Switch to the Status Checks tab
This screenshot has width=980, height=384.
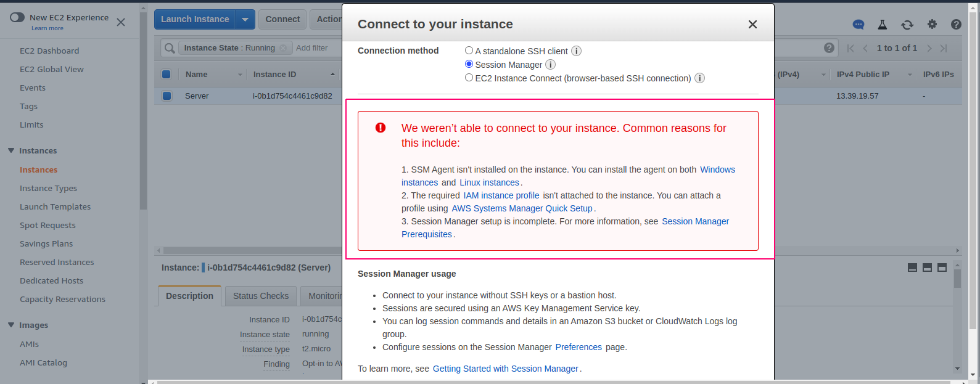pos(261,296)
